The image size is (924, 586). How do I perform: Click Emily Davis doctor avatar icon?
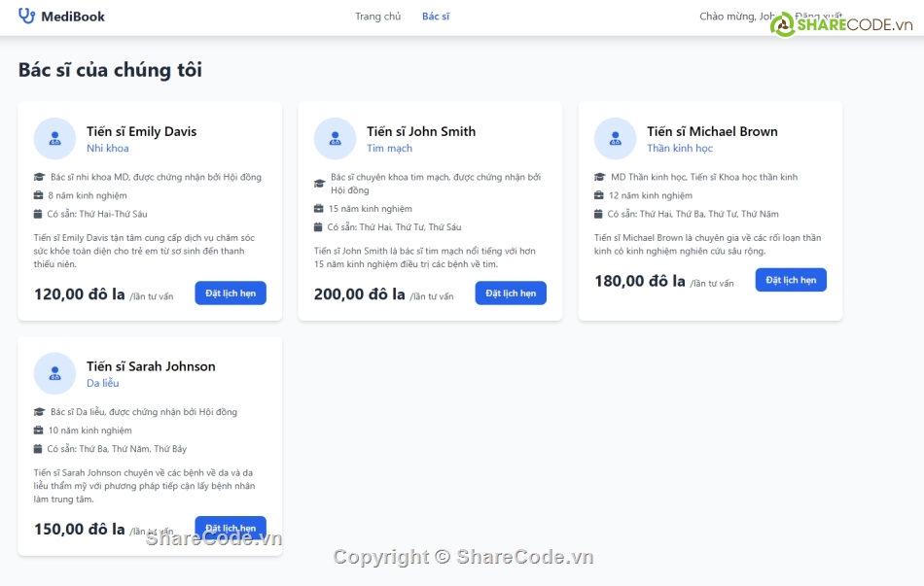click(54, 139)
